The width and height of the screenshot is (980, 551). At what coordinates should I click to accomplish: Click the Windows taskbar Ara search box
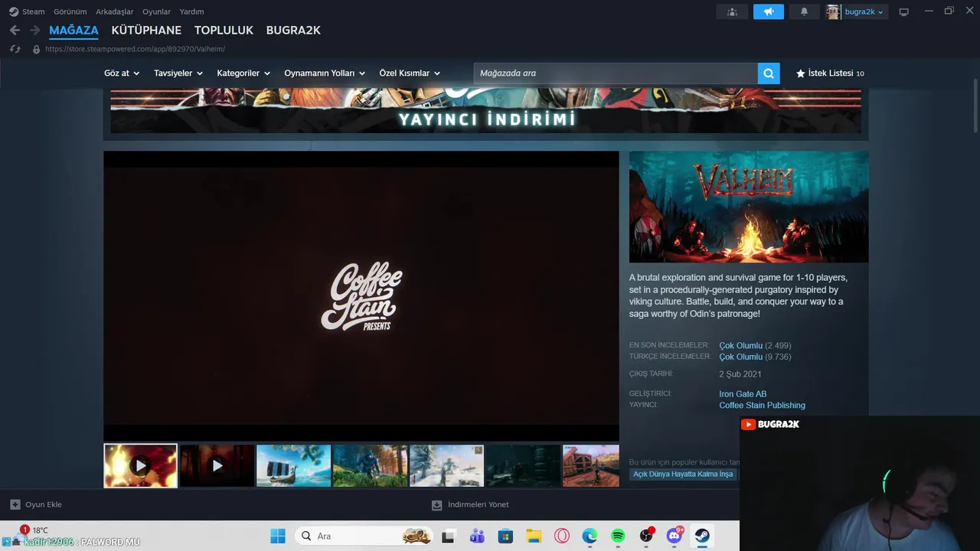365,536
